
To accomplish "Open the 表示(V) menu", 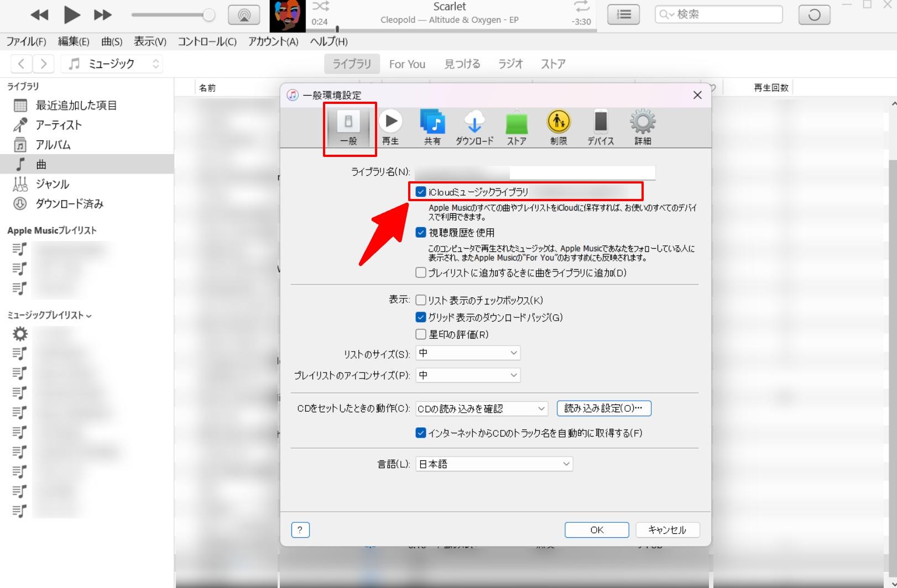I will 150,41.
